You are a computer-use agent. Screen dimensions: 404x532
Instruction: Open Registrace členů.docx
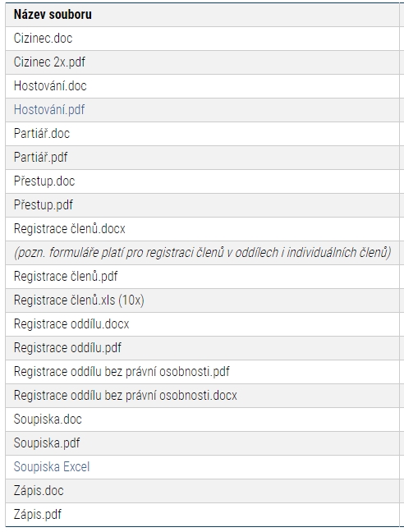(x=70, y=229)
